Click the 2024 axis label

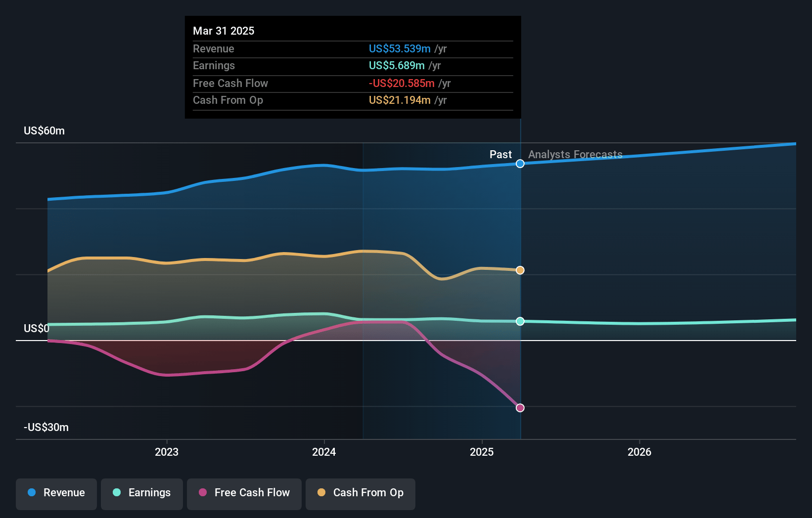coord(324,452)
